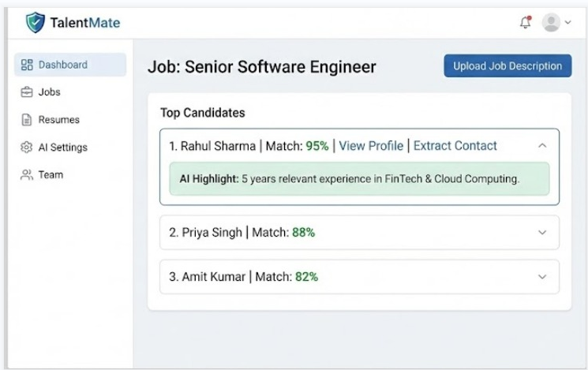
Task: Open Rahul Sharma's View Profile link
Action: click(x=371, y=146)
